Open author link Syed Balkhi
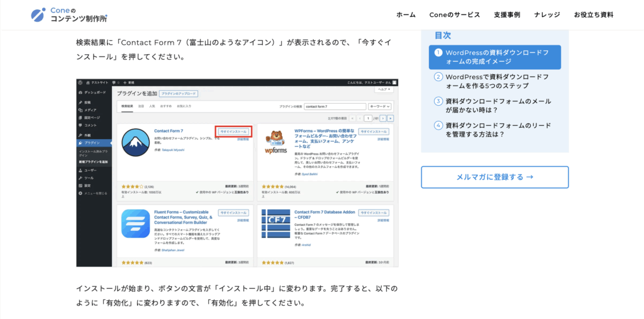 309,174
